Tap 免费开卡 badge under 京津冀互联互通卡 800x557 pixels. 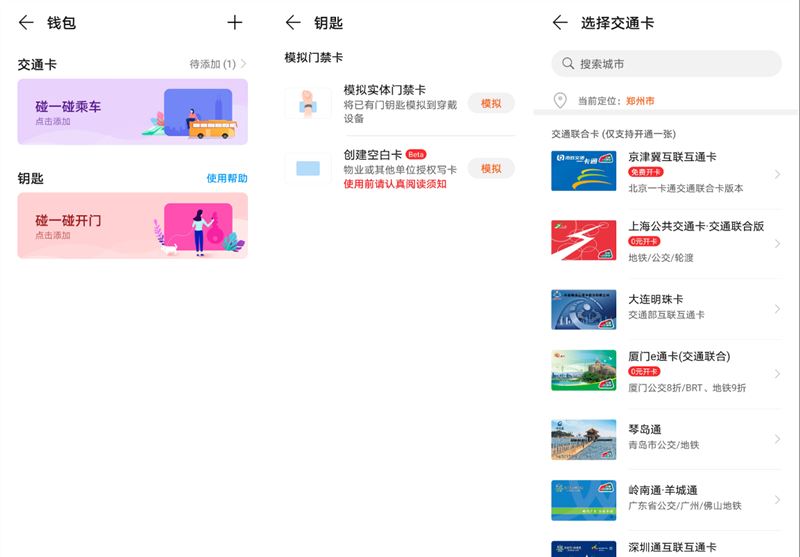(646, 172)
